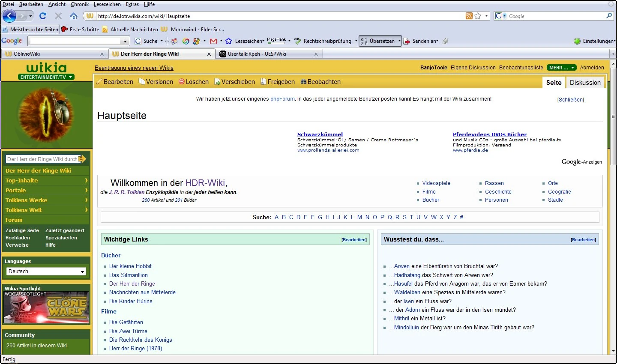Click Freigeben page action
The image size is (617, 364).
[x=278, y=82]
